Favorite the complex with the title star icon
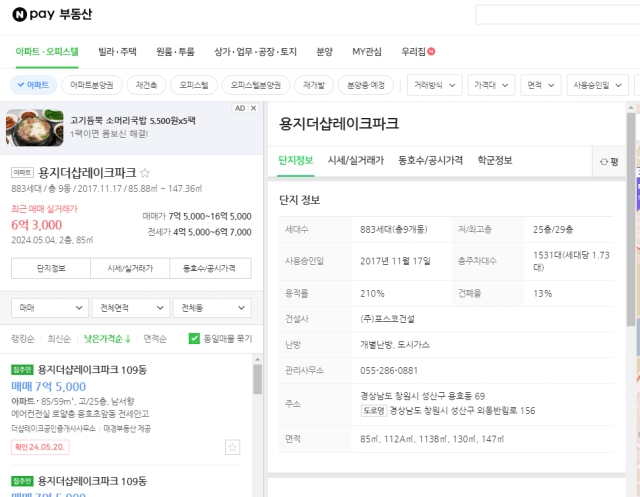The image size is (640, 497). (144, 173)
